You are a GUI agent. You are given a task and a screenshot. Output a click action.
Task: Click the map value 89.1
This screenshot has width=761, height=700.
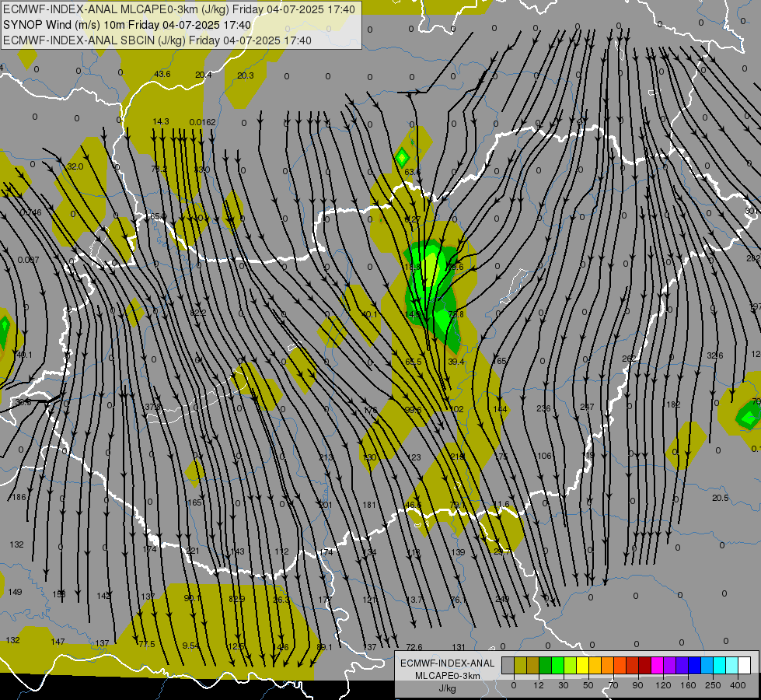pos(324,647)
